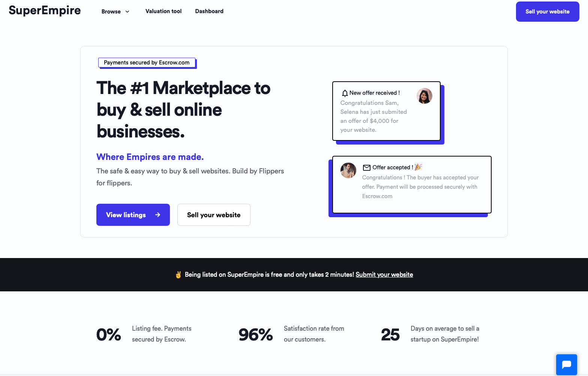Click the SuperEmpire logo
This screenshot has width=588, height=376.
click(45, 10)
